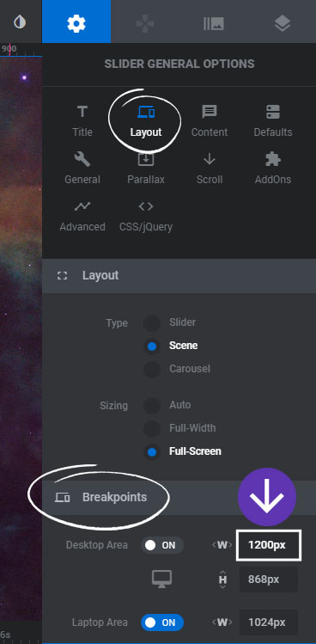Select Carousel layout type

pos(152,369)
